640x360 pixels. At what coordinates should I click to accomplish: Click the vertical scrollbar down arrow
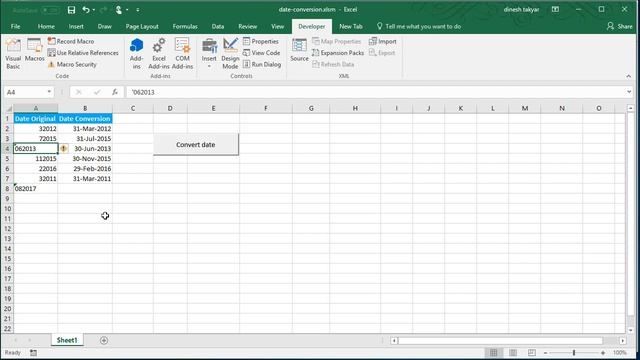(631, 329)
